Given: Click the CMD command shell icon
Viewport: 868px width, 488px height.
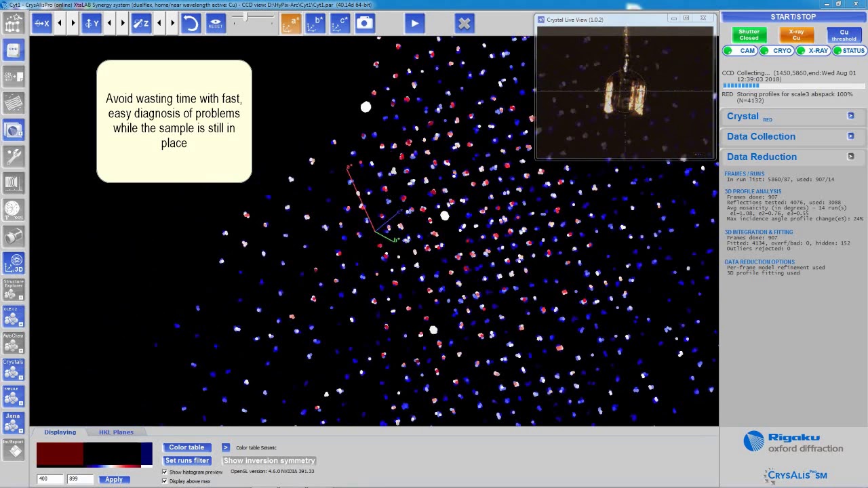Looking at the screenshot, I should pyautogui.click(x=14, y=49).
